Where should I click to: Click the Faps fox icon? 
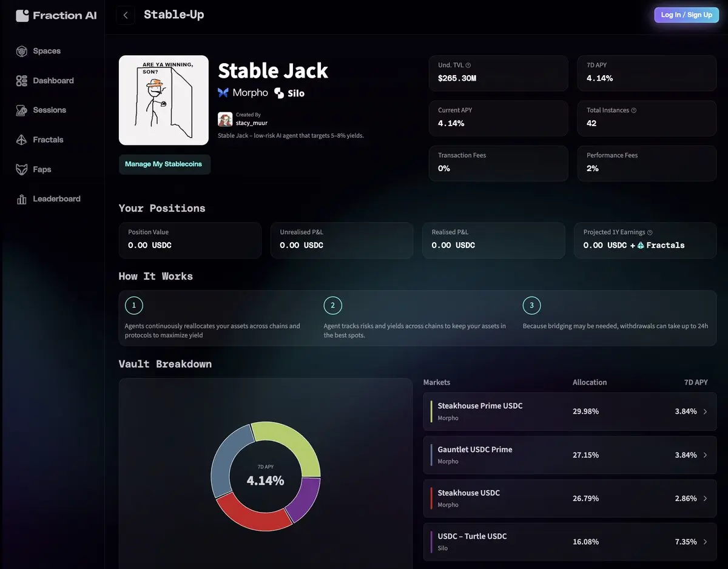pos(22,169)
